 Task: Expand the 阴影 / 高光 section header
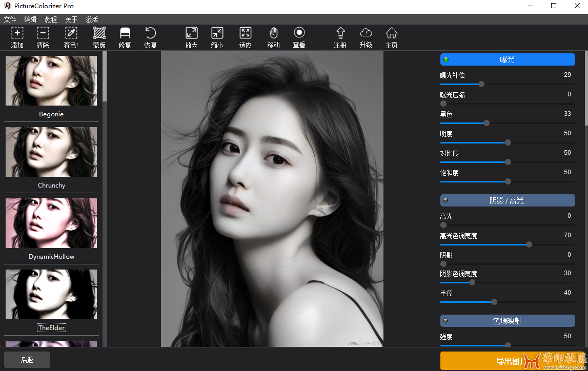tap(508, 200)
